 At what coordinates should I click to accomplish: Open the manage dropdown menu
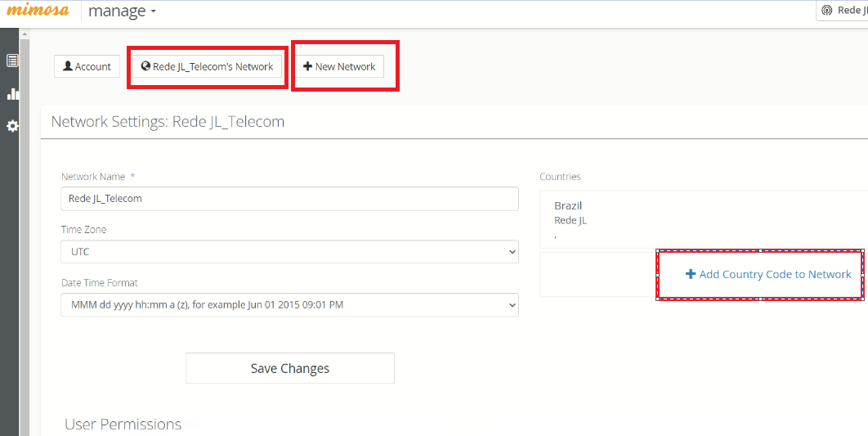122,11
